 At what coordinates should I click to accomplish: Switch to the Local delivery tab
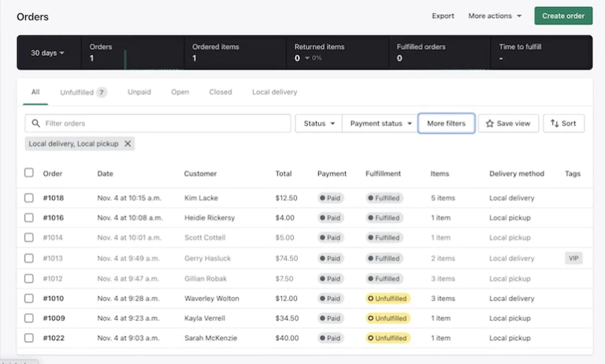(274, 92)
